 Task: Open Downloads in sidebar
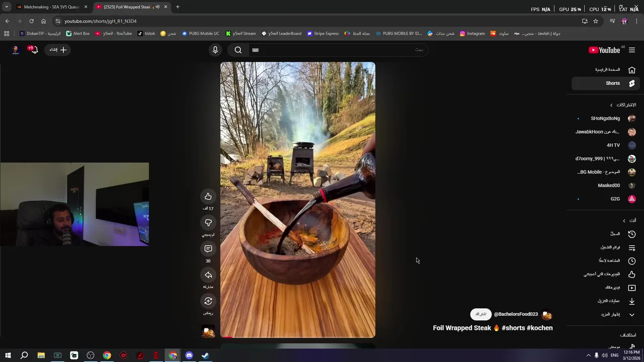(606, 301)
